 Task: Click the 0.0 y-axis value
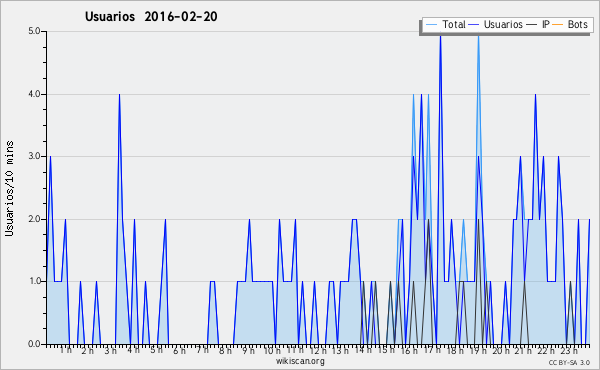tap(34, 344)
